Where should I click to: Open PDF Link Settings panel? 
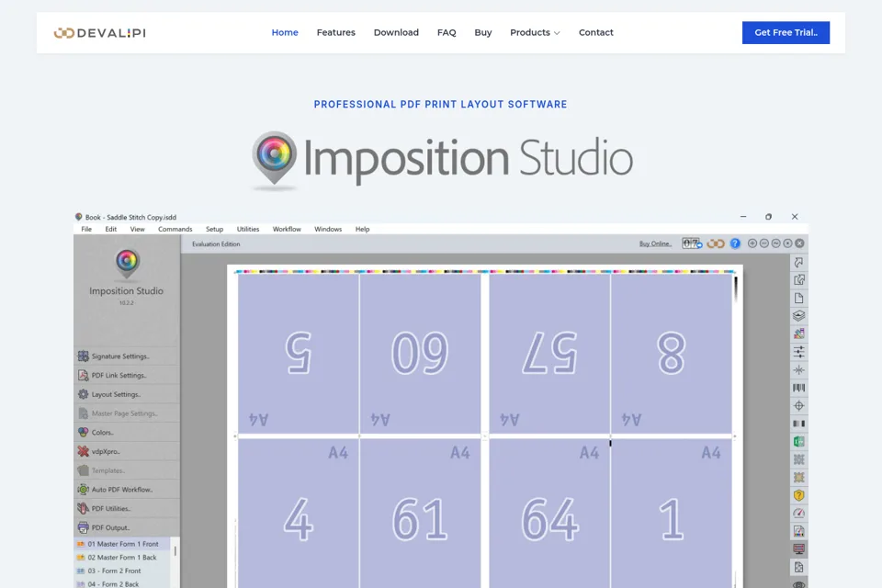pos(127,375)
